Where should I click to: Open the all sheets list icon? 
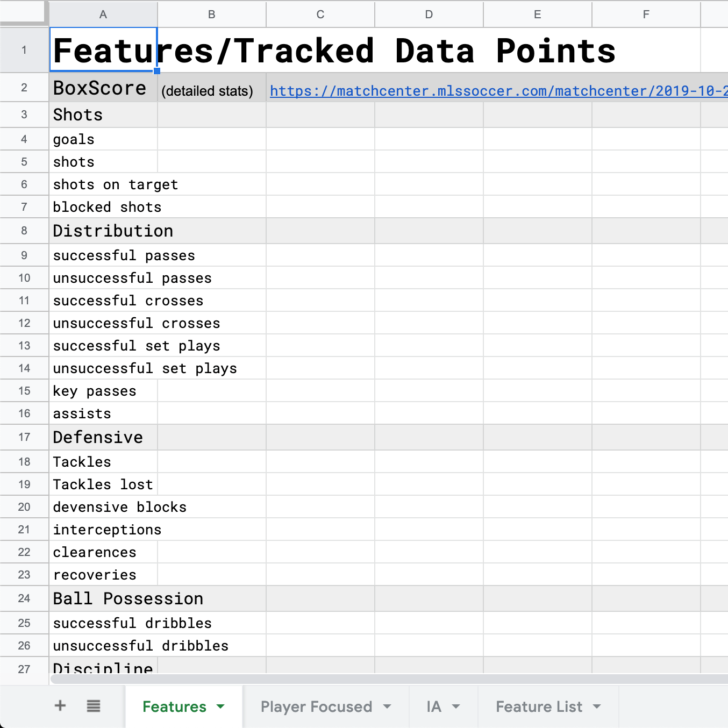click(93, 706)
